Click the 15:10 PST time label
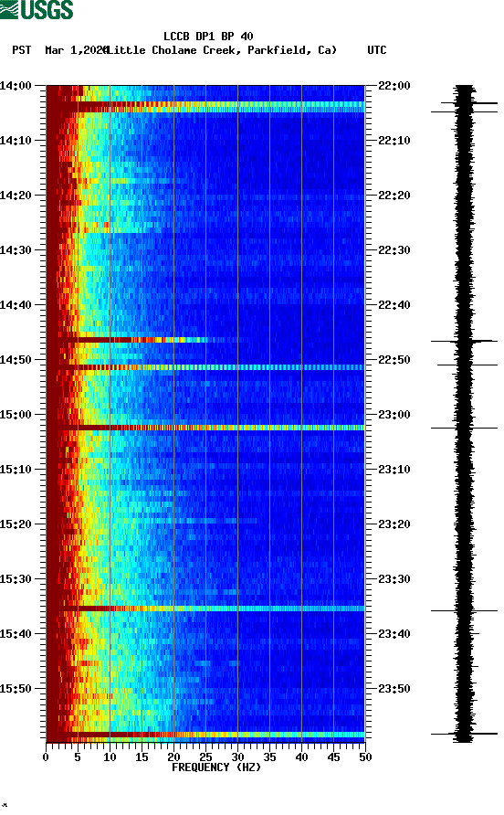Viewport: 504px width, 815px height. click(x=16, y=470)
